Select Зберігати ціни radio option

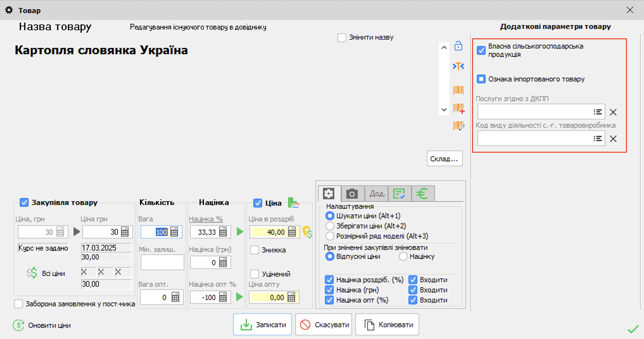(330, 226)
